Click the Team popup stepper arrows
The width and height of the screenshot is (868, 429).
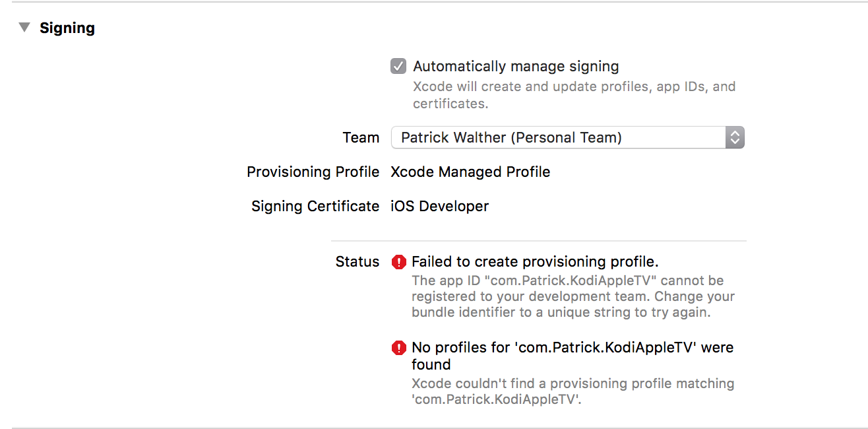(735, 137)
